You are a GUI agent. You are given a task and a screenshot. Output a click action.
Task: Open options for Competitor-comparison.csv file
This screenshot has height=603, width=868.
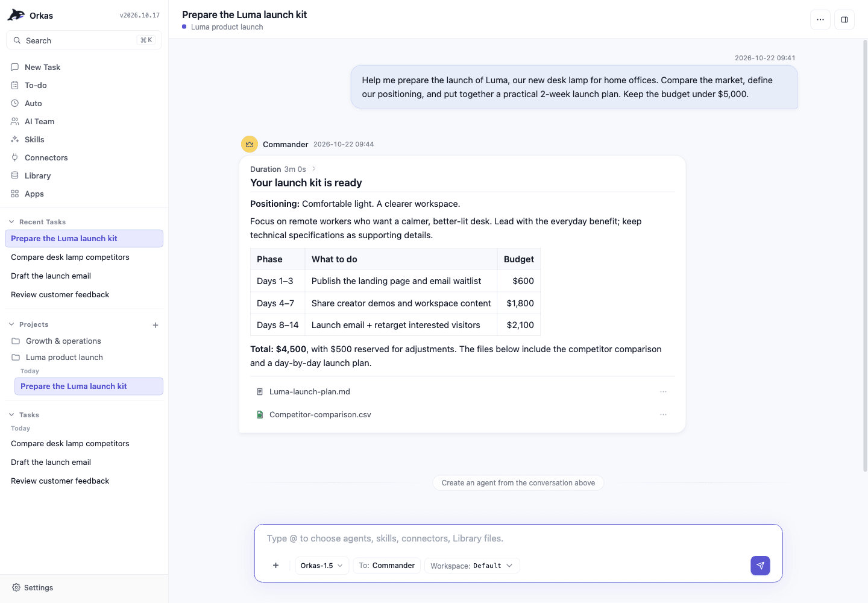663,415
